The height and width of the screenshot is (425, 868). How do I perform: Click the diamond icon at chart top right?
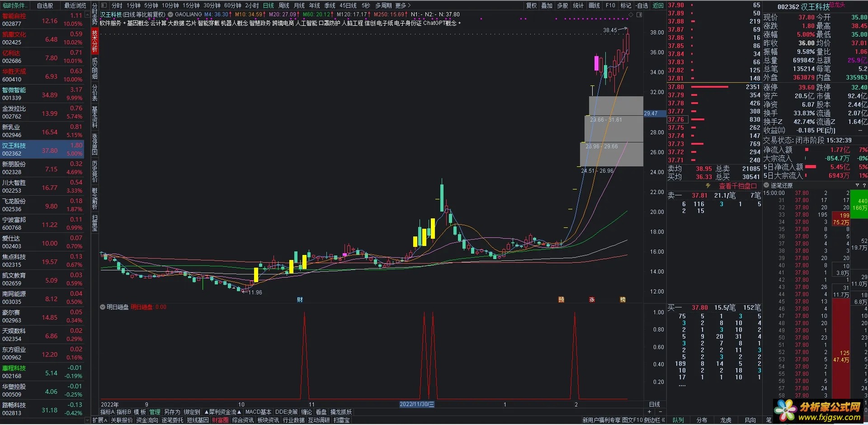631,14
